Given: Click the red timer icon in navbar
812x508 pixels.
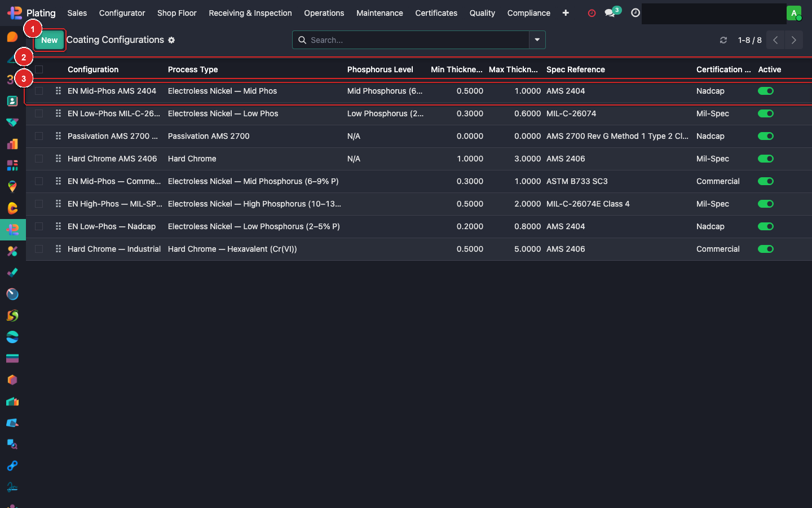Looking at the screenshot, I should click(592, 13).
